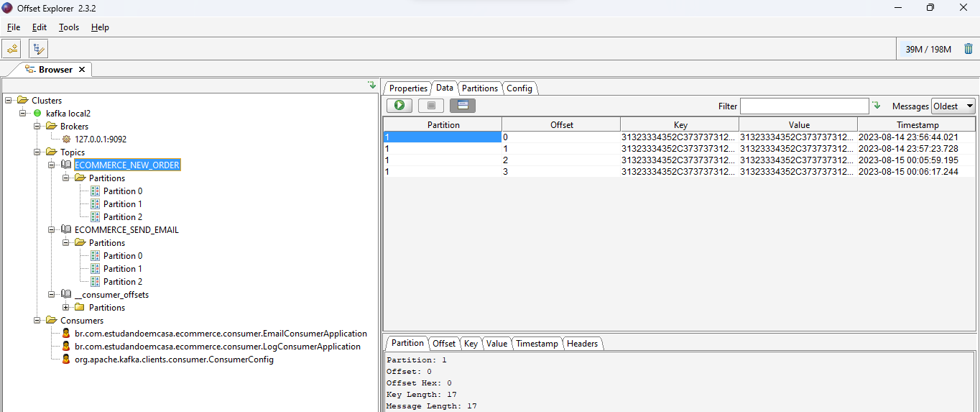Collapse the Consumers node

[x=37, y=321]
